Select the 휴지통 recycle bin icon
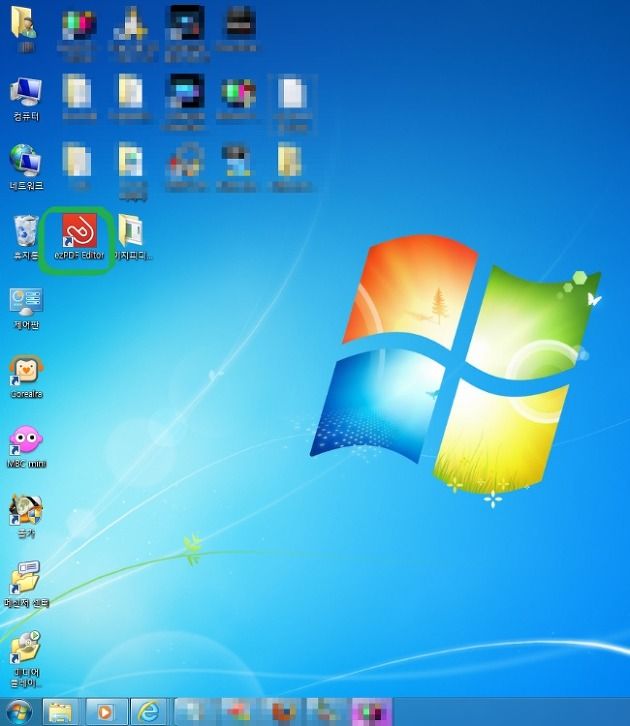Viewport: 630px width, 726px height. (26, 237)
